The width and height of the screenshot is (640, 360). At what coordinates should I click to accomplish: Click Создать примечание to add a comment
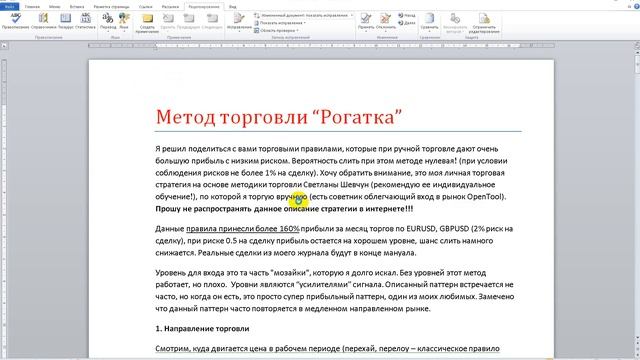(147, 23)
